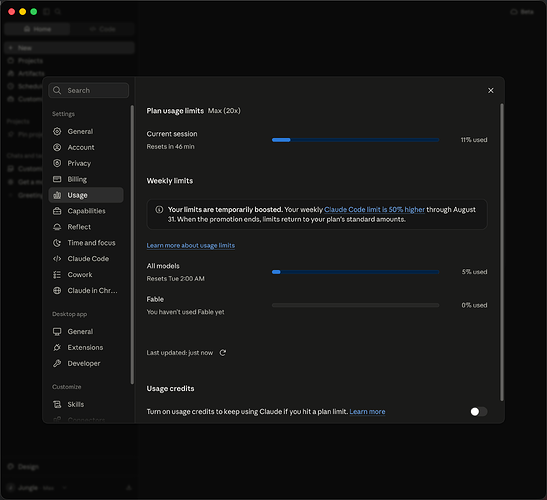The image size is (547, 500).
Task: Open the Learn more link for usage credits
Action: (x=367, y=412)
